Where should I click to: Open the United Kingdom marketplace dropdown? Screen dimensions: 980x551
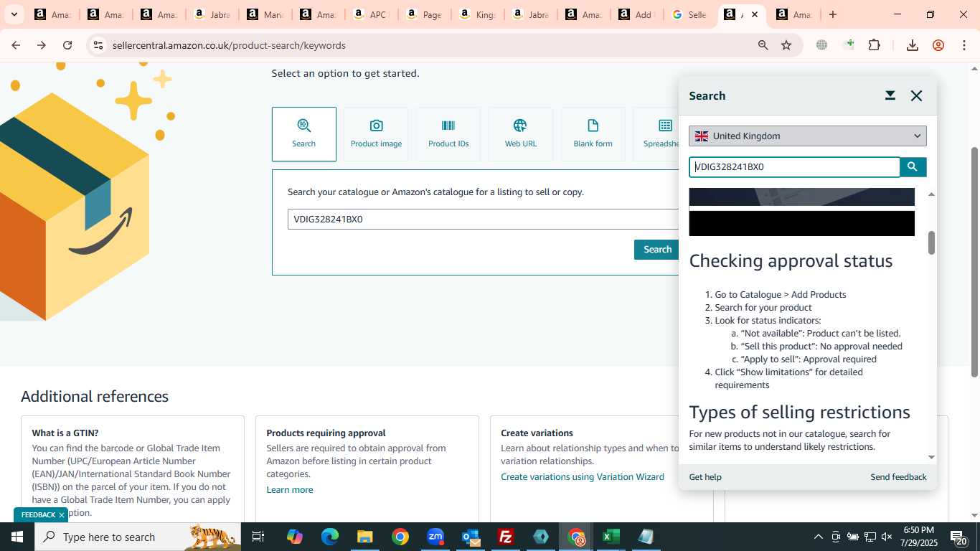[x=808, y=136]
